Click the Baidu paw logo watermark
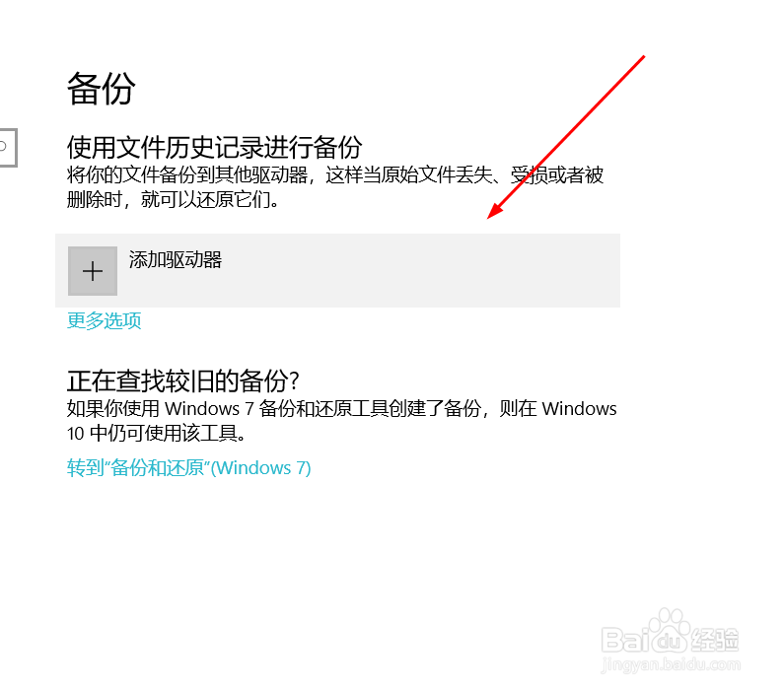Image resolution: width=784 pixels, height=692 pixels. pos(669,630)
